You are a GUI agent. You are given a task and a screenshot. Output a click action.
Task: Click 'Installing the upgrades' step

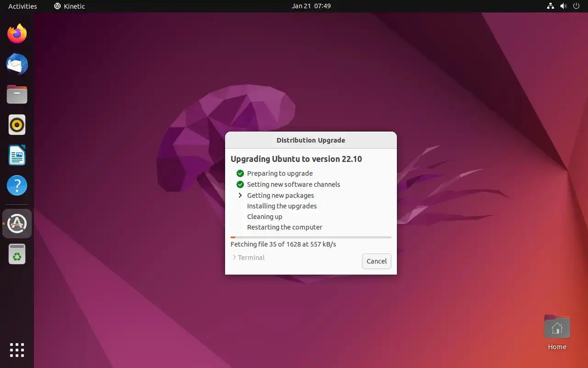pyautogui.click(x=282, y=206)
